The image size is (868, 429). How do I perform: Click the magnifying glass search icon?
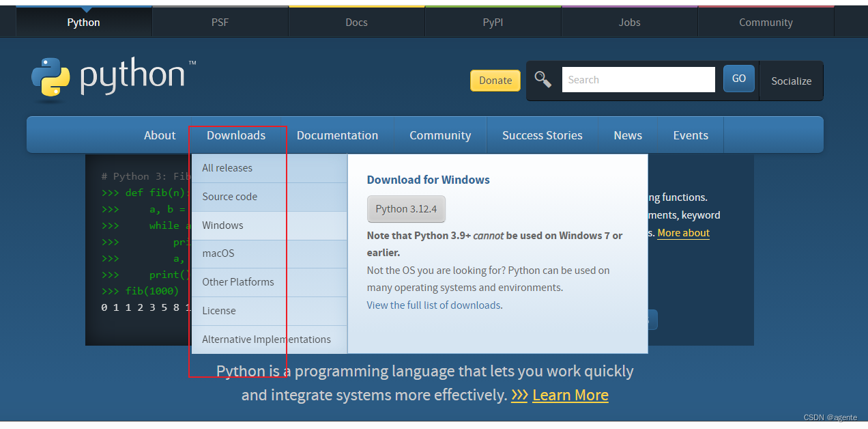click(543, 79)
